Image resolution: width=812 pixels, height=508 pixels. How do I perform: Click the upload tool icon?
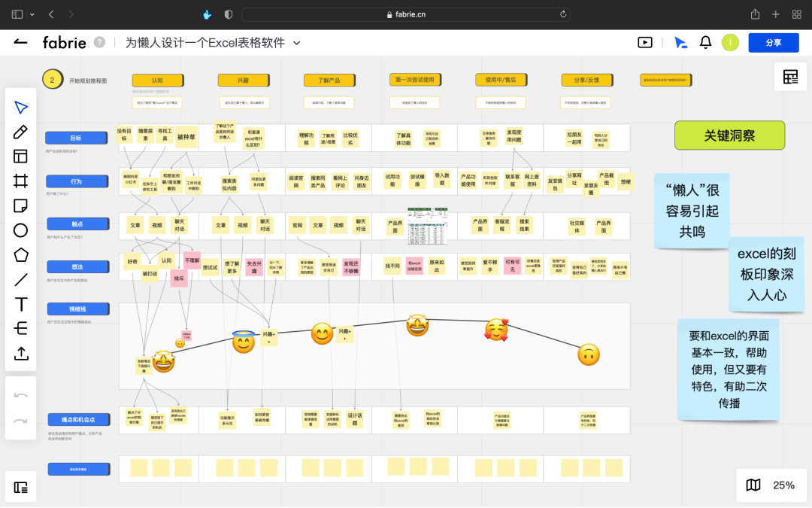[x=21, y=354]
